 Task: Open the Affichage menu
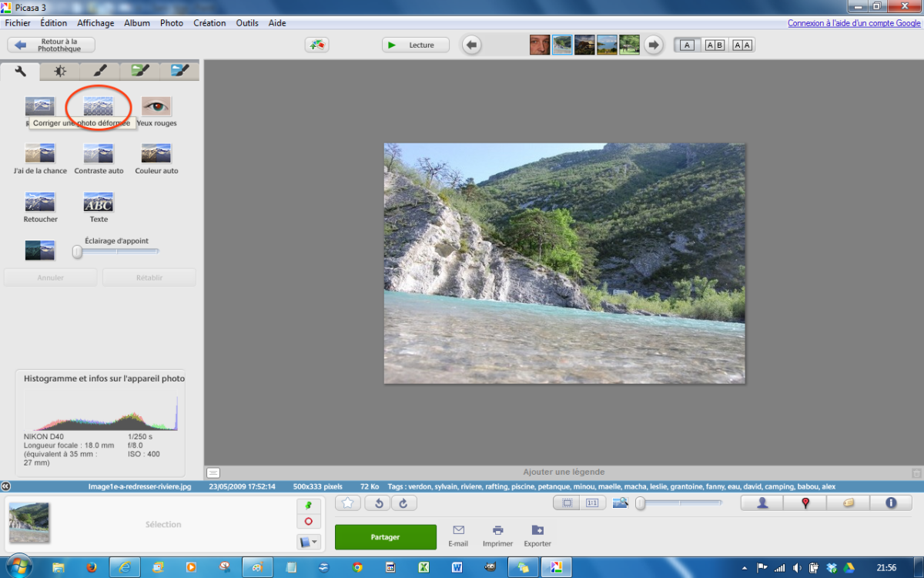(95, 23)
